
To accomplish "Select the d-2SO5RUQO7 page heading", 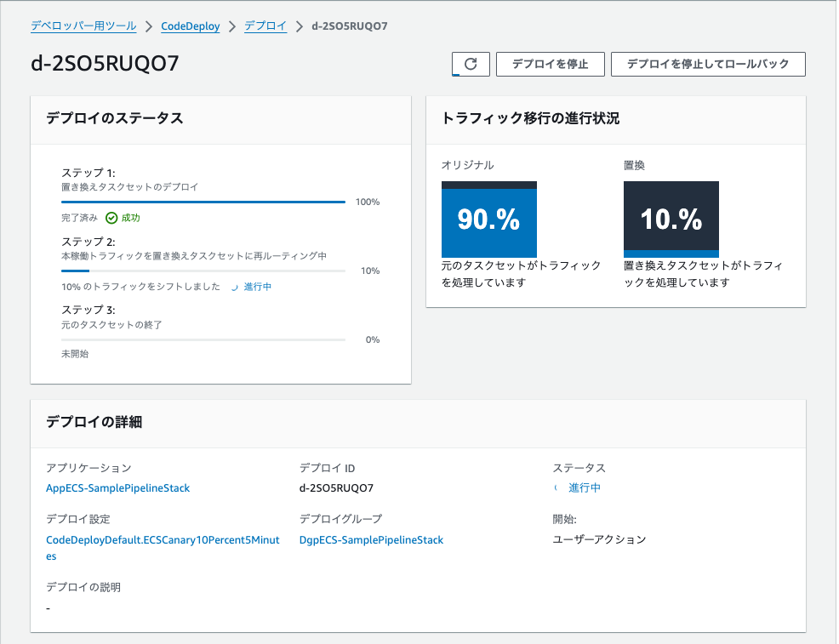I will pos(105,64).
